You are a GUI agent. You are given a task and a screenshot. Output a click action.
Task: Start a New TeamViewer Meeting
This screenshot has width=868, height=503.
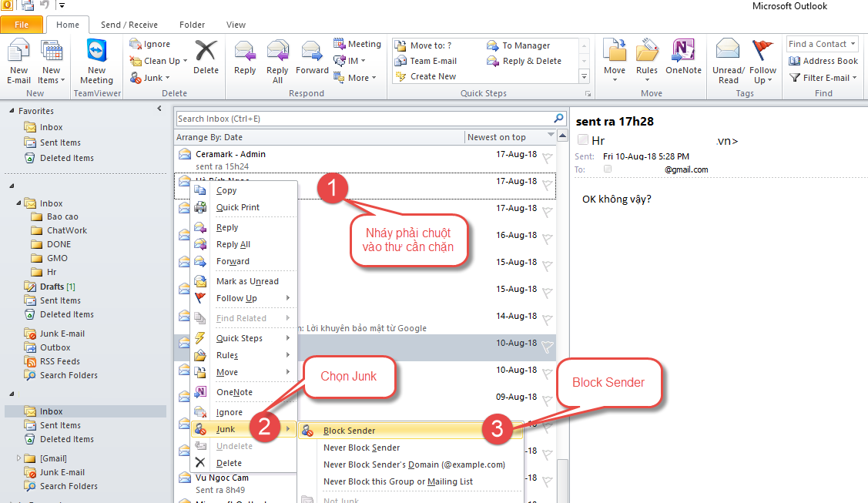pos(97,62)
